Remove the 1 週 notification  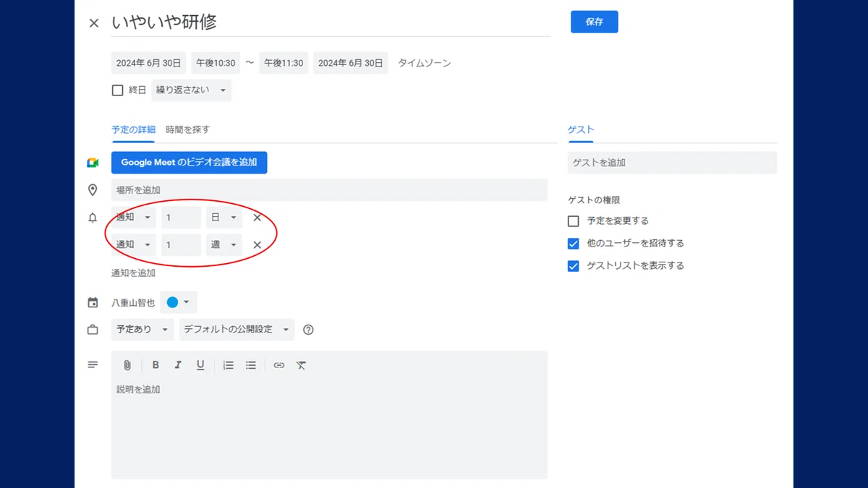click(257, 245)
